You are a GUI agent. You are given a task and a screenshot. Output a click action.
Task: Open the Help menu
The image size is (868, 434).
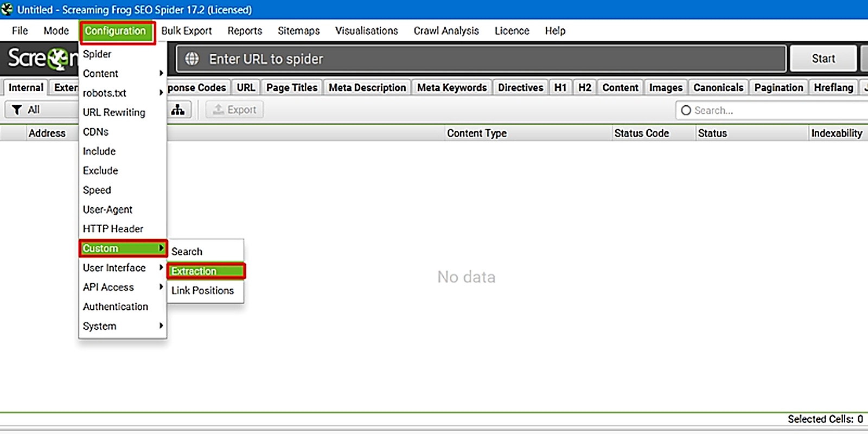tap(555, 31)
